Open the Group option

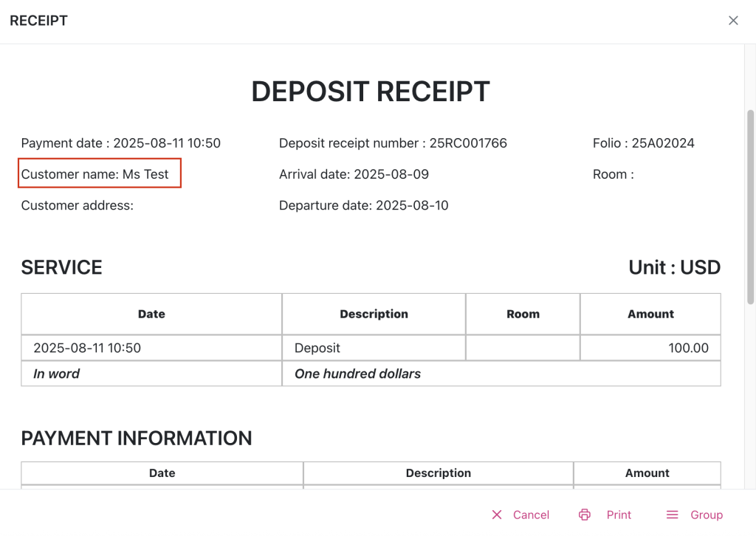click(x=706, y=515)
